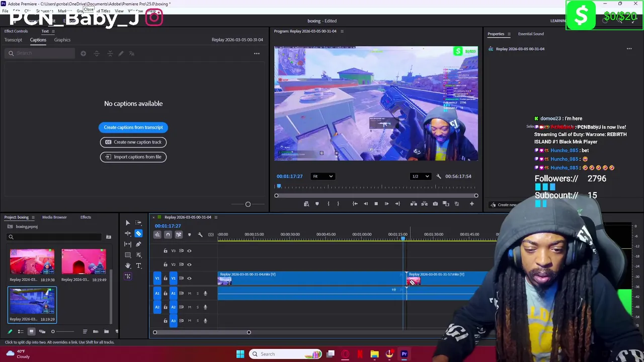The image size is (644, 362).
Task: Select the Track Select Forward tool
Action: [138, 223]
